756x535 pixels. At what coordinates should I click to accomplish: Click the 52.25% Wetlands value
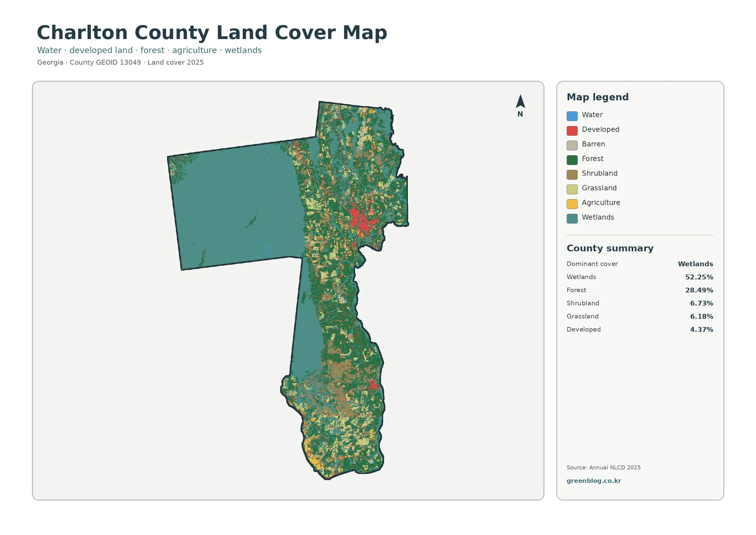click(x=699, y=277)
